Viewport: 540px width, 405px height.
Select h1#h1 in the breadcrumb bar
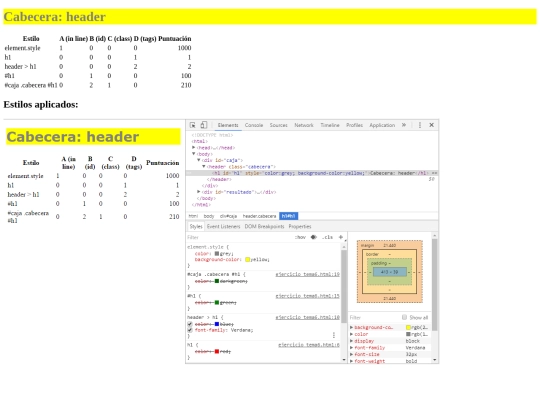[x=289, y=216]
